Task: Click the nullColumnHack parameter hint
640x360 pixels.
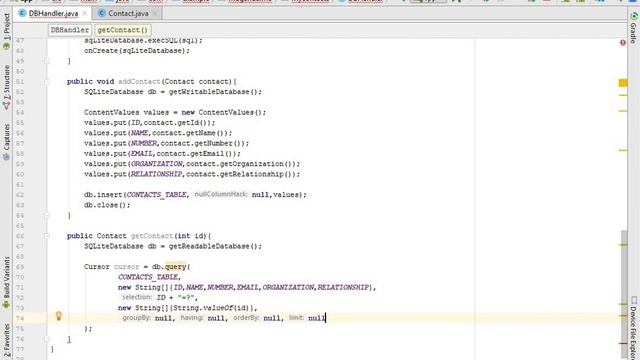Action: pos(221,194)
